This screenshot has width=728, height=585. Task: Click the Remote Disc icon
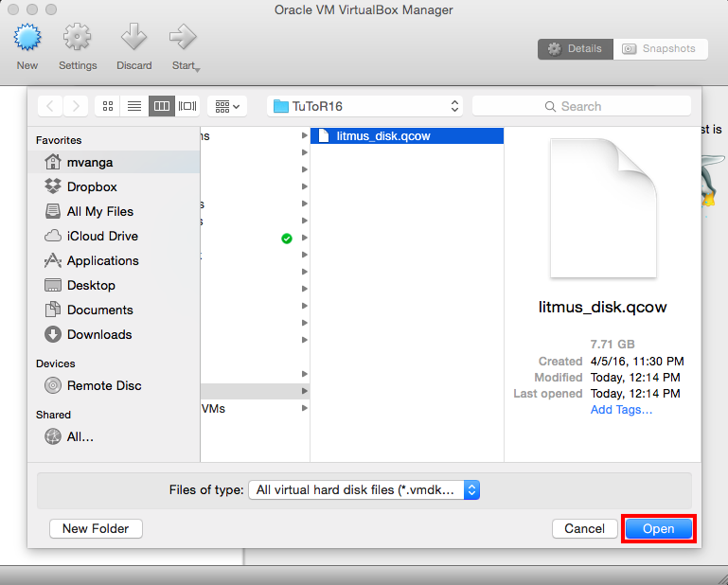[x=53, y=385]
